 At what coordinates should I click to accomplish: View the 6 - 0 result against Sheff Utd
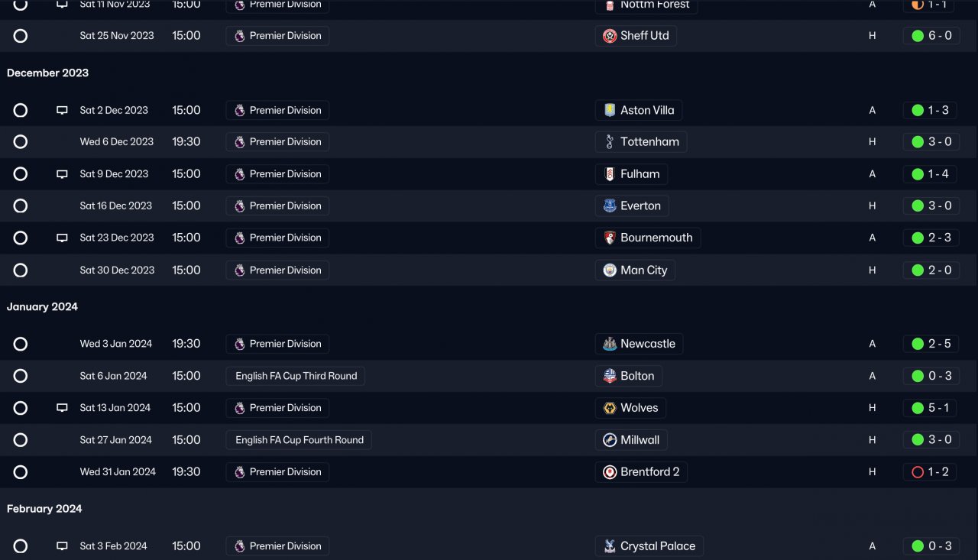point(931,36)
